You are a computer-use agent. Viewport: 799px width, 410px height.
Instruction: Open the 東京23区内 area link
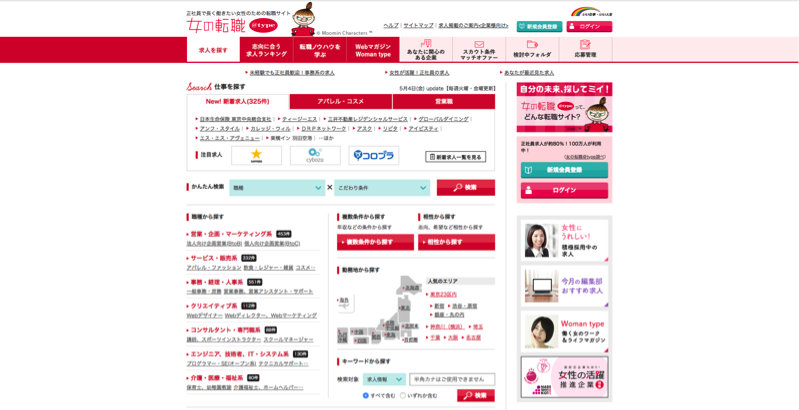pos(443,294)
